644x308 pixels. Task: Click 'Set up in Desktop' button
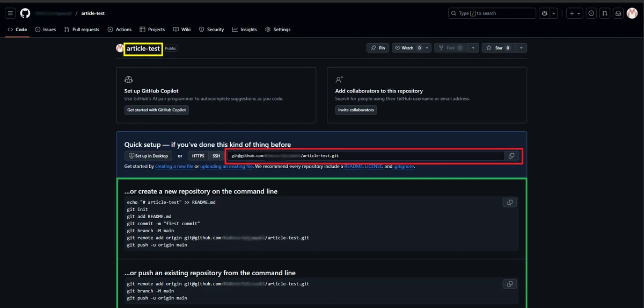[x=148, y=156]
